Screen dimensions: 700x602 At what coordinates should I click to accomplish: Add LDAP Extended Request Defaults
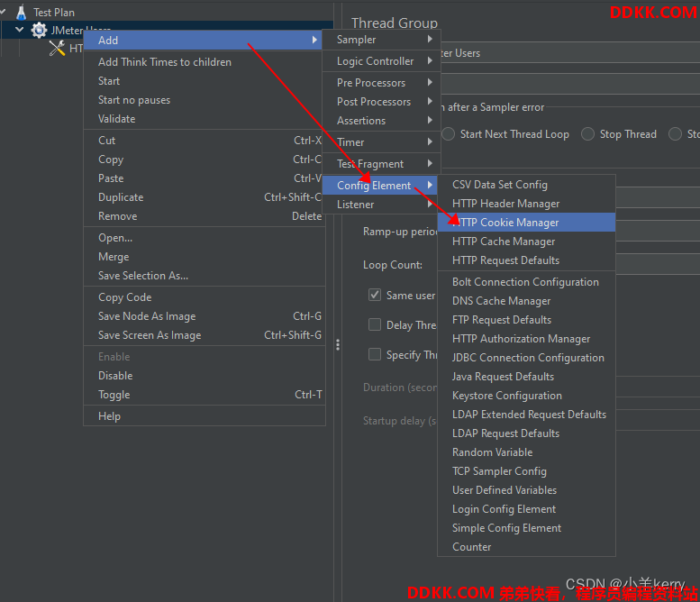[526, 415]
